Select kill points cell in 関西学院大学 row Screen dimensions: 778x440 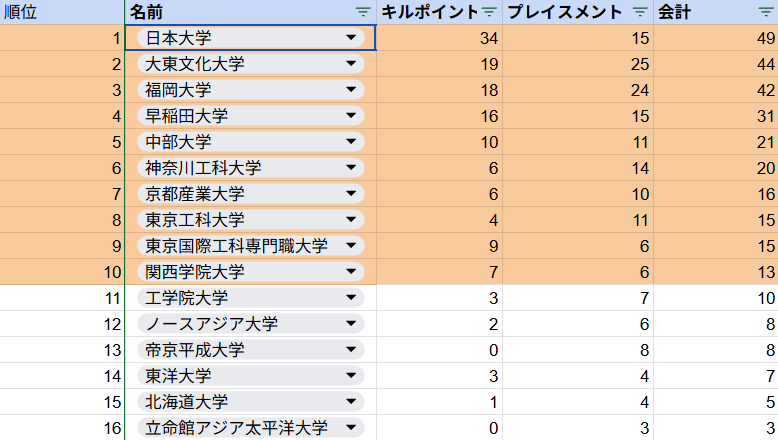tap(439, 272)
